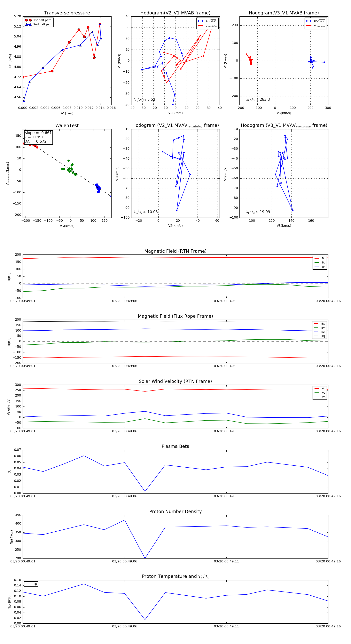
Task: Click the "r = -0.991" annotation
Action: [35, 137]
